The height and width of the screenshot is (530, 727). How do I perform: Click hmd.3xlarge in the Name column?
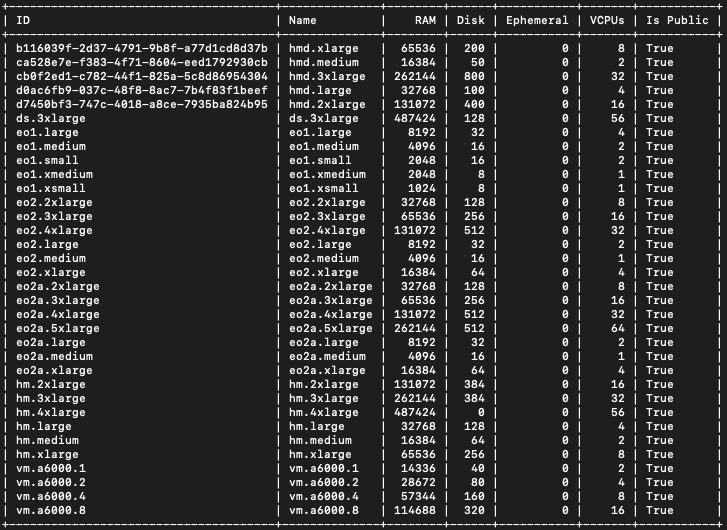coord(328,76)
